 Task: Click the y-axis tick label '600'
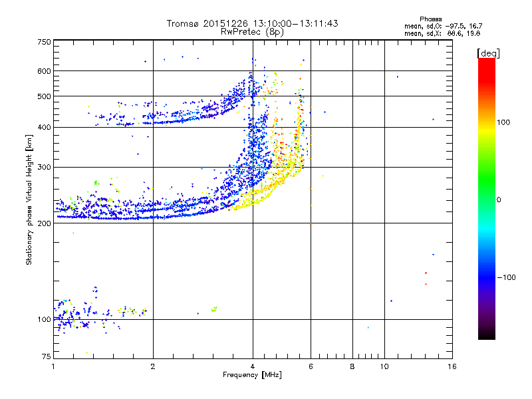[44, 71]
